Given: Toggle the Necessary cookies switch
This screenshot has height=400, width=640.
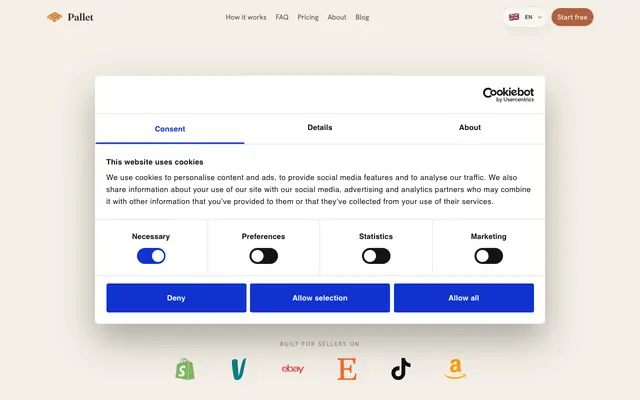Looking at the screenshot, I should (x=151, y=256).
